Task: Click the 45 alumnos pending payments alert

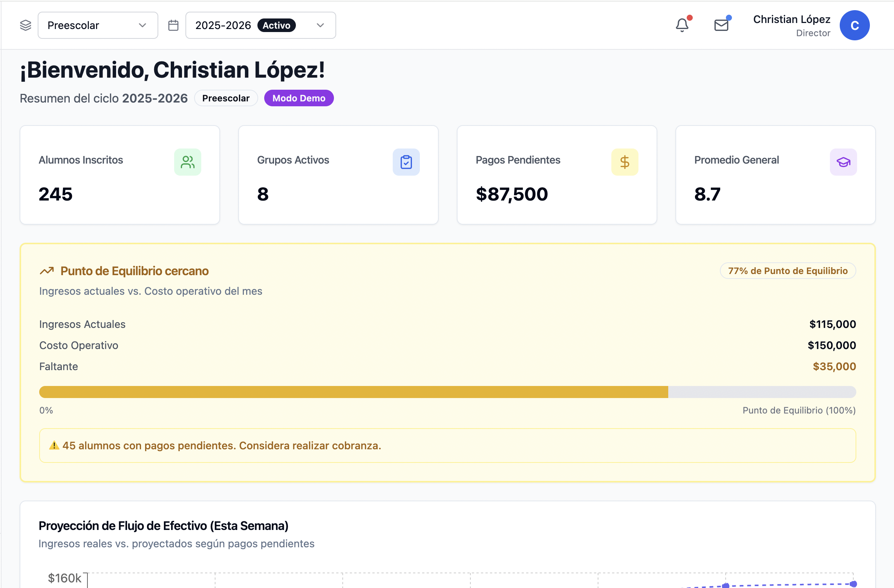Action: [x=447, y=446]
